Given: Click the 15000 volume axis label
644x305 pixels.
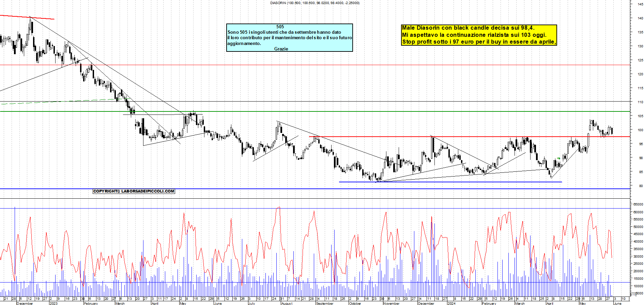Looking at the screenshot, I should 638,278.
